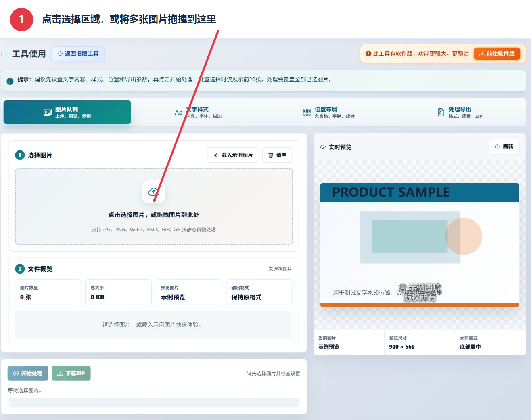Download results via 下载ZIP

71,373
